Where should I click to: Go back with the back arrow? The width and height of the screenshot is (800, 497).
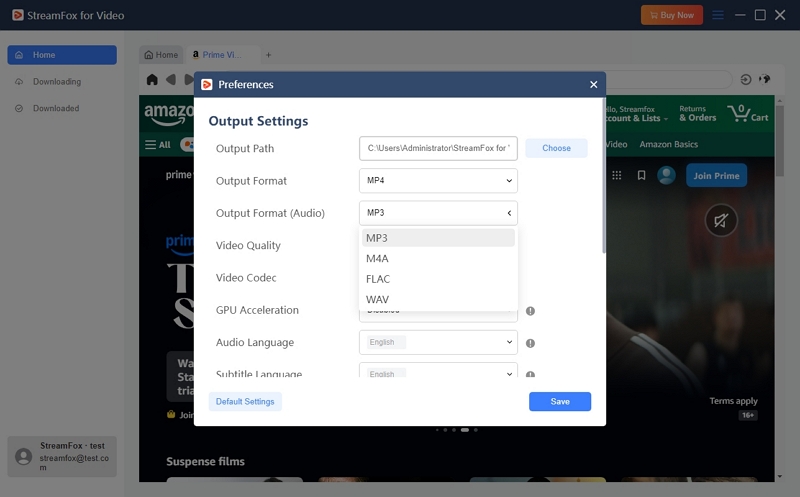pyautogui.click(x=171, y=80)
